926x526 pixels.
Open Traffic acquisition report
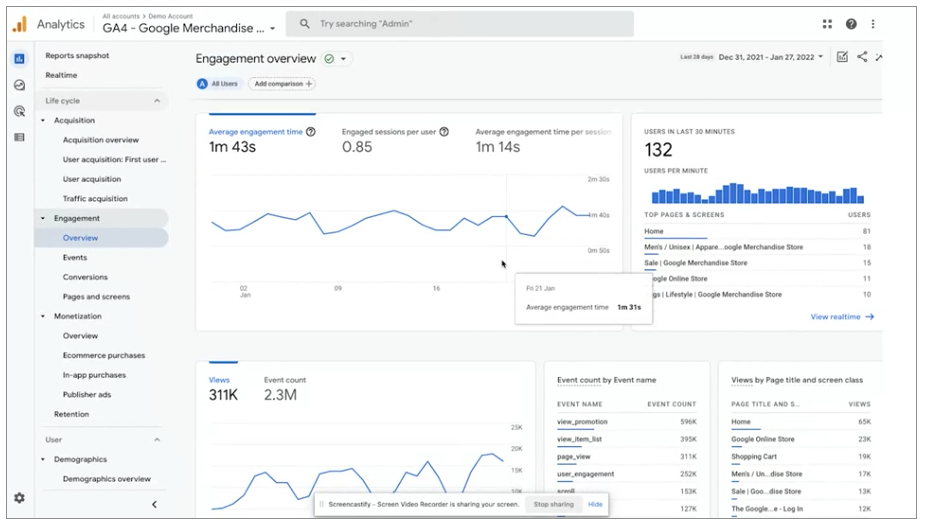95,199
